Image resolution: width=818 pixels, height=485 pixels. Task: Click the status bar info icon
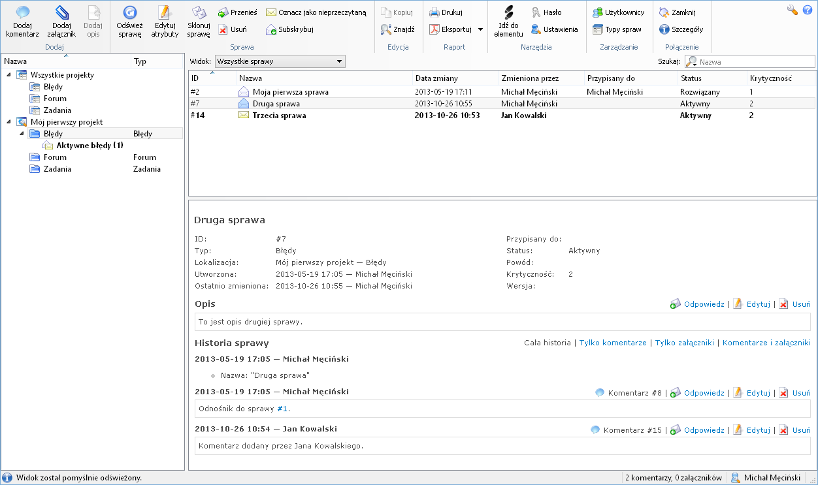pyautogui.click(x=7, y=478)
